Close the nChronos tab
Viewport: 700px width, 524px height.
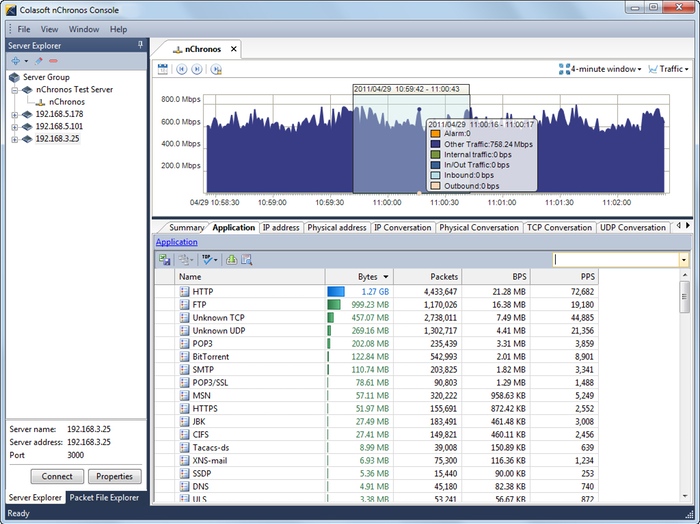[x=233, y=49]
